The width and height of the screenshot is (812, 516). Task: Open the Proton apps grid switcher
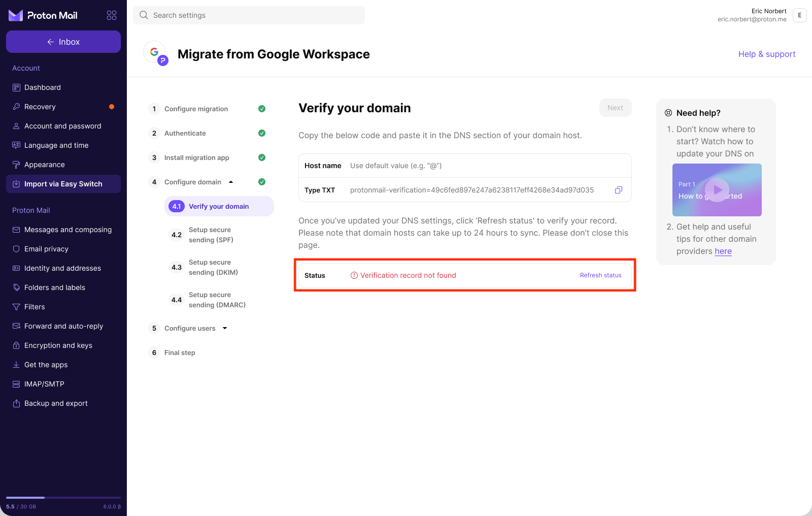(x=112, y=15)
